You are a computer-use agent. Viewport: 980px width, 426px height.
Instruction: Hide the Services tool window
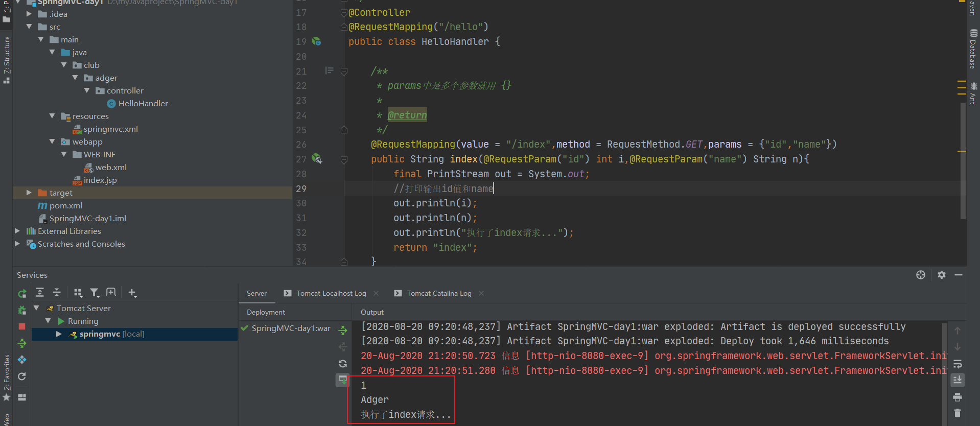point(959,275)
